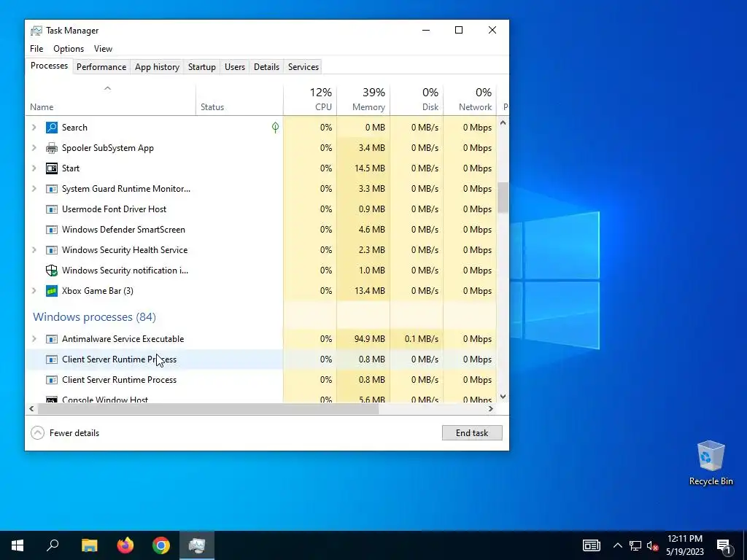Switch to the Performance tab
747x560 pixels.
click(x=101, y=67)
